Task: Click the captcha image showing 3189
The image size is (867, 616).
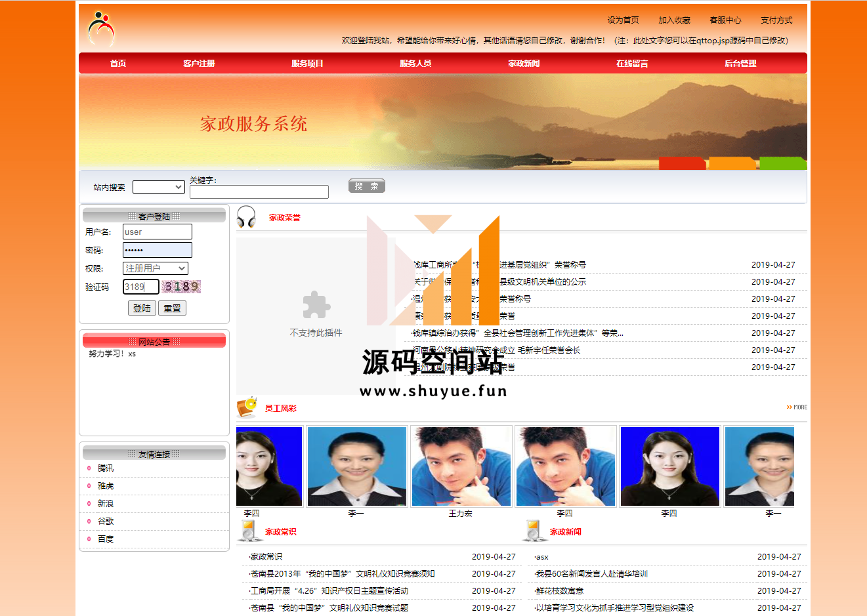Action: (x=182, y=287)
